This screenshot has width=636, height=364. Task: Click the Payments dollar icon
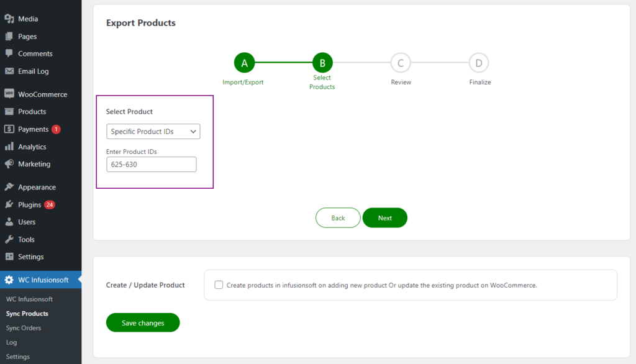point(9,129)
